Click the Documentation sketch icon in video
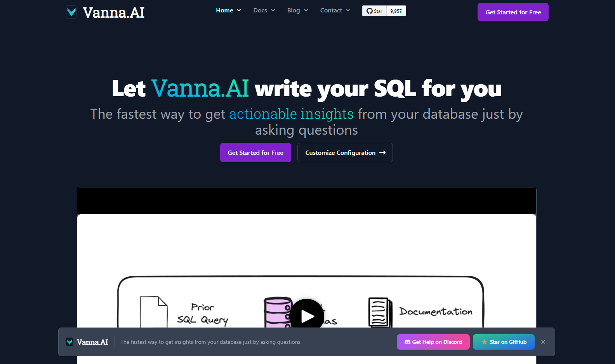 pyautogui.click(x=379, y=312)
